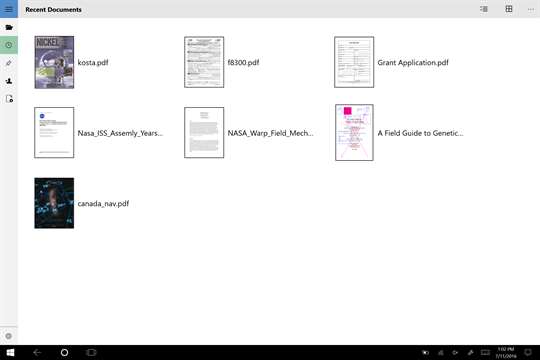
Task: Select the pen annotate icon in sidebar
Action: point(9,63)
